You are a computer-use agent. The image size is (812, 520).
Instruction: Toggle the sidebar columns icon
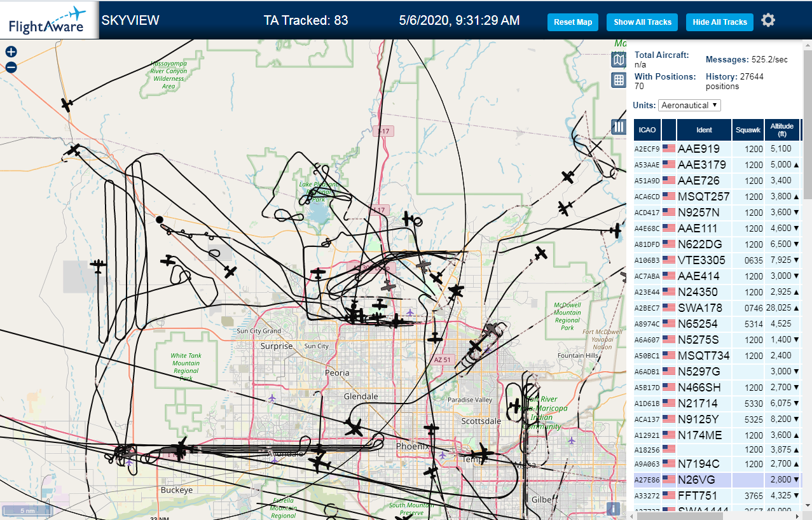coord(619,127)
